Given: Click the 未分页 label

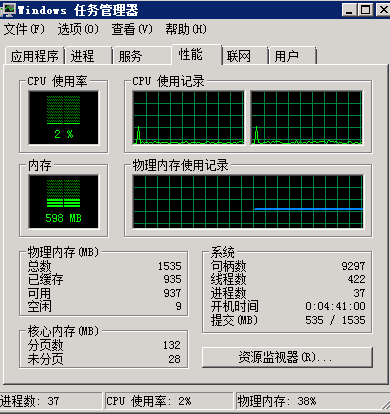Looking at the screenshot, I should tap(45, 359).
